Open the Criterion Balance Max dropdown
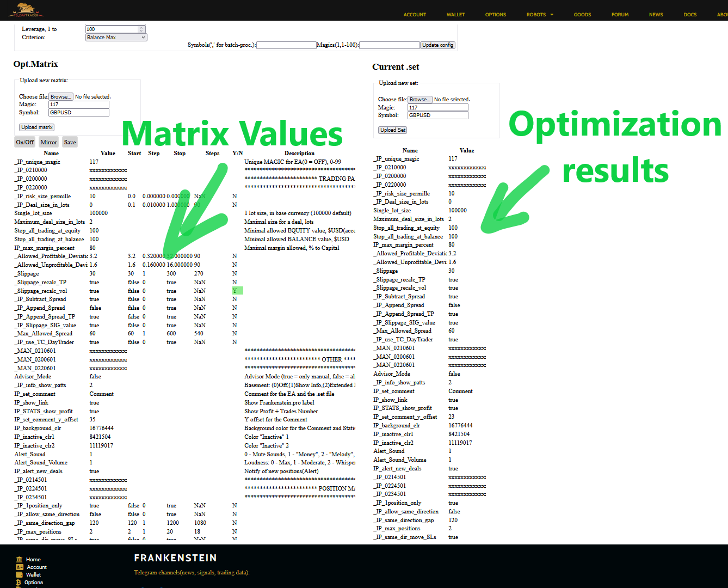Viewport: 728px width, 588px height. [116, 38]
